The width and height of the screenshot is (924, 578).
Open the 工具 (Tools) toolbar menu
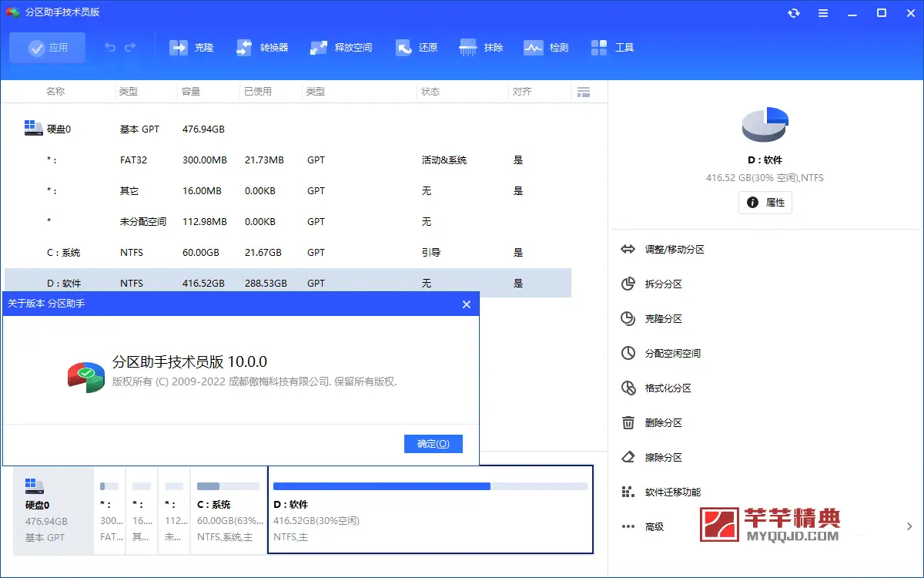point(612,48)
